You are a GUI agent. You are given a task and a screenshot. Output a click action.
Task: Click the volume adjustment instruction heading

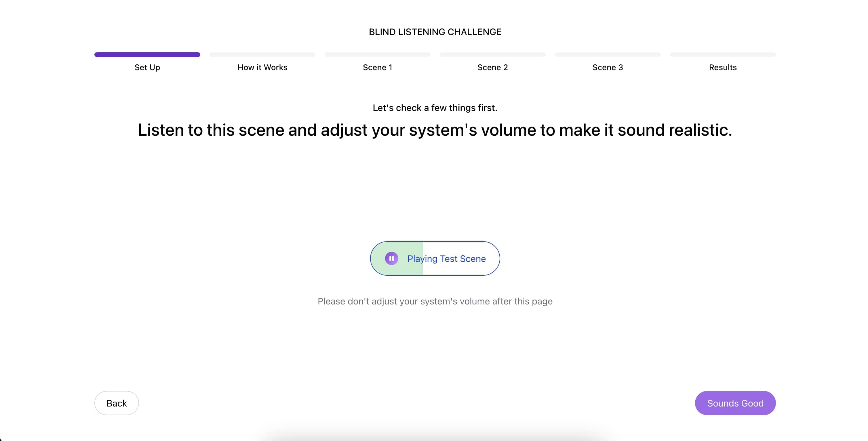coord(435,130)
